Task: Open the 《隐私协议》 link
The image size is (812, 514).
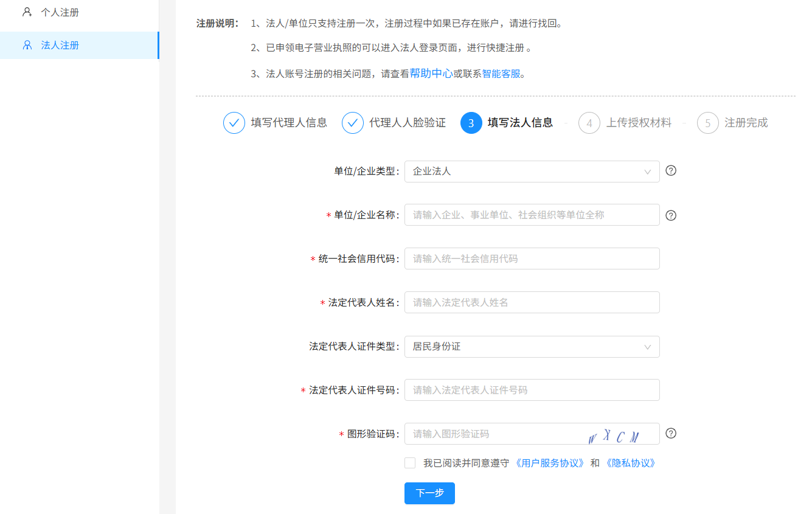Action: tap(631, 463)
